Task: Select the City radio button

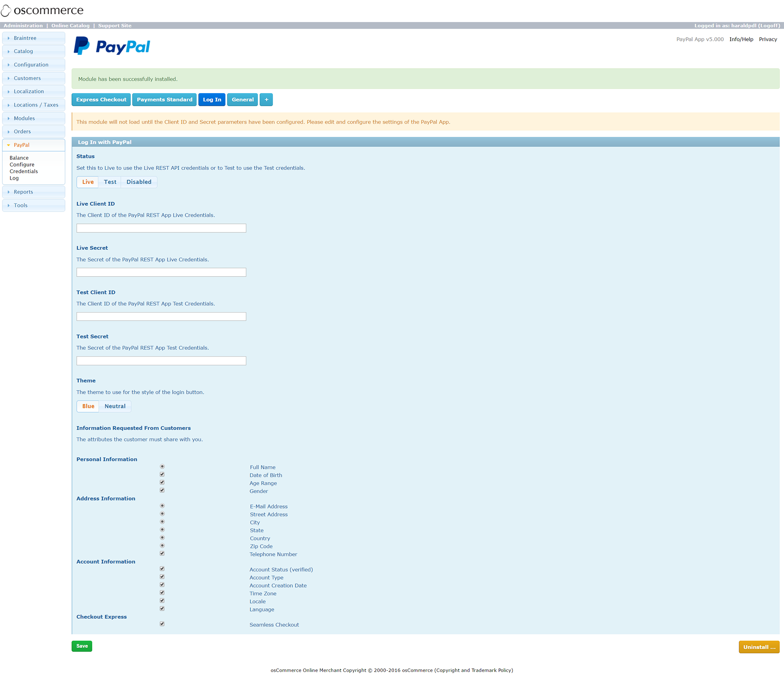Action: click(x=162, y=522)
